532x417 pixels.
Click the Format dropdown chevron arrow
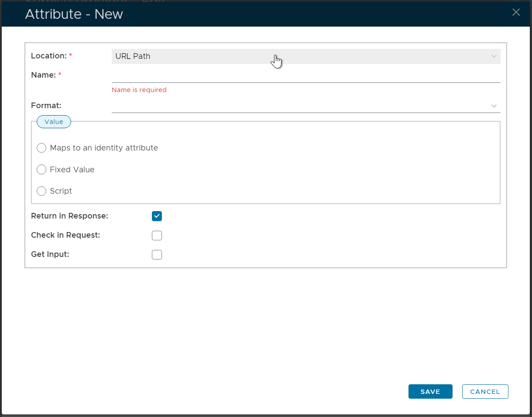pos(494,106)
